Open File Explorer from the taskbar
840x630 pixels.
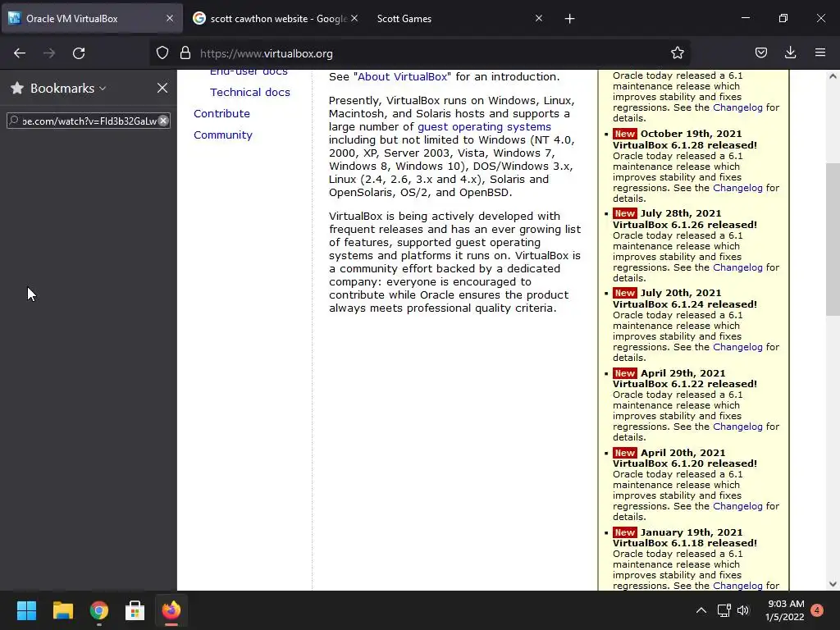tap(62, 610)
